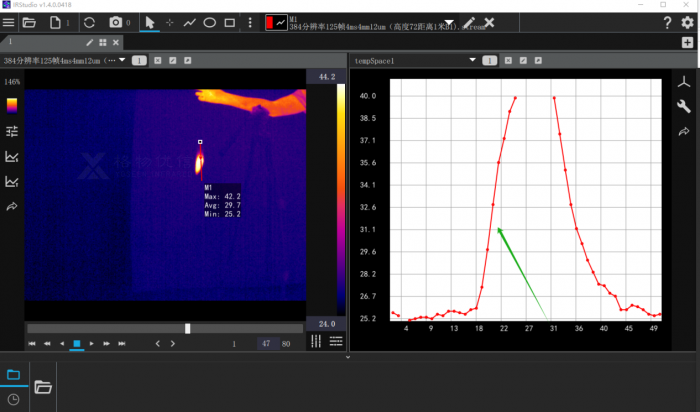
Task: Select the arrow pointer tool
Action: [x=150, y=22]
